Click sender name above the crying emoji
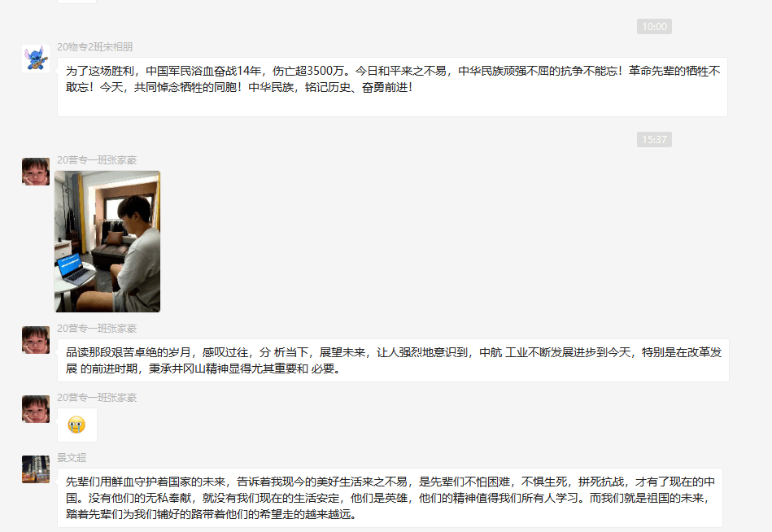The image size is (772, 532). coord(97,398)
